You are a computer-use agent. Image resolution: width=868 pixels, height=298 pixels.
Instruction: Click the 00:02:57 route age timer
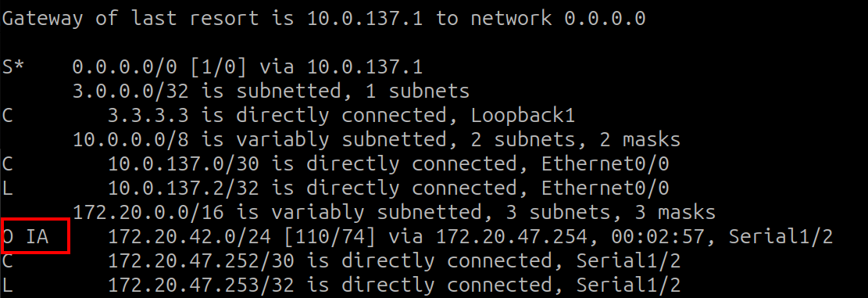(658, 237)
